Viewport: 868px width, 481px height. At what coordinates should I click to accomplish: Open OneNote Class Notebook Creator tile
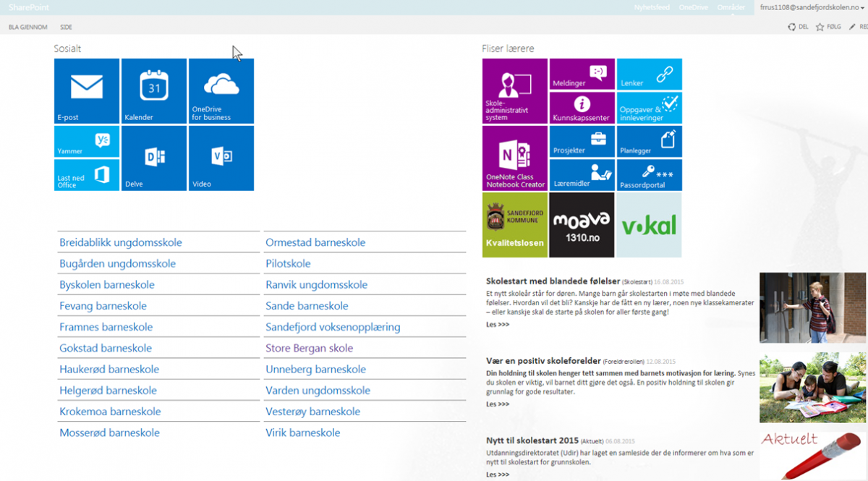pos(514,158)
